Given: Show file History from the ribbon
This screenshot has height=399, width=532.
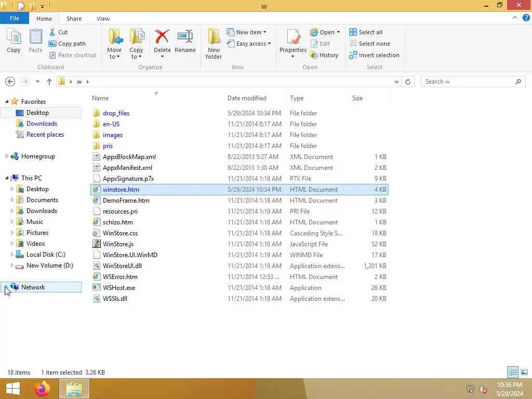Looking at the screenshot, I should click(x=324, y=55).
